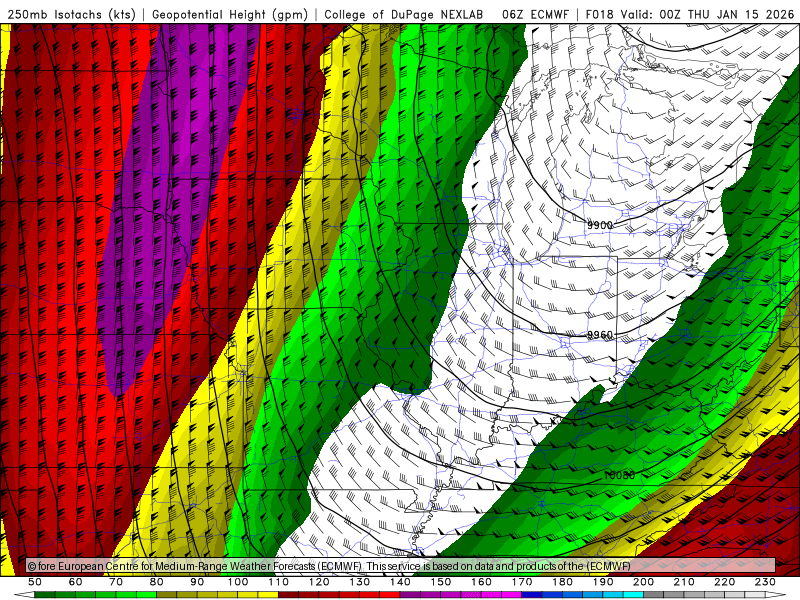Click the "250mb Isotachs (kts)" title text
The height and width of the screenshot is (600, 800).
(71, 14)
